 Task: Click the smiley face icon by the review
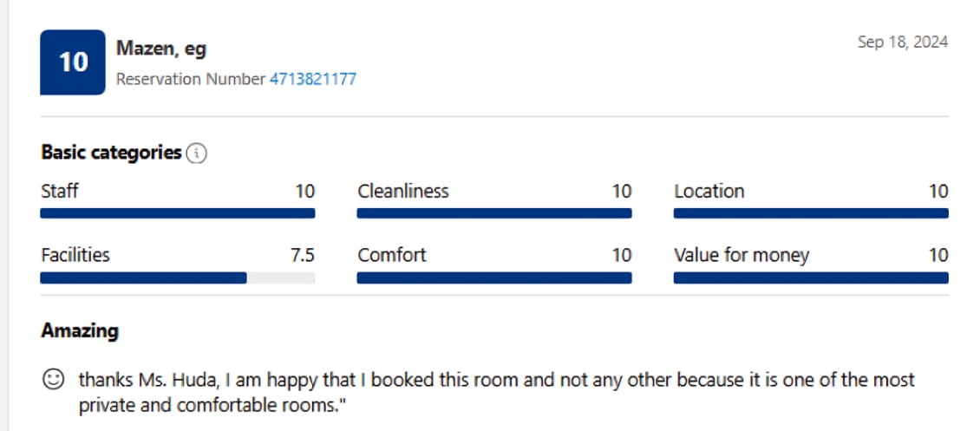tap(54, 380)
